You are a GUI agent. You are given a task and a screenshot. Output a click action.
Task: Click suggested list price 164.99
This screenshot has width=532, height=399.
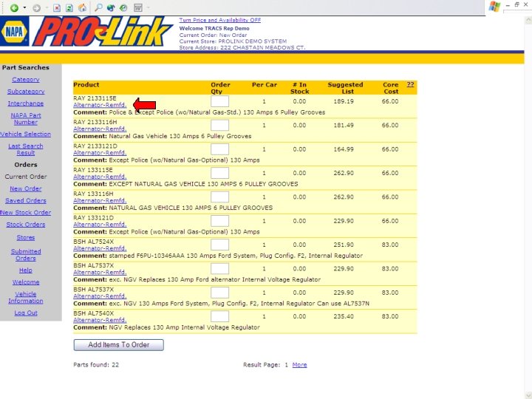click(x=344, y=149)
